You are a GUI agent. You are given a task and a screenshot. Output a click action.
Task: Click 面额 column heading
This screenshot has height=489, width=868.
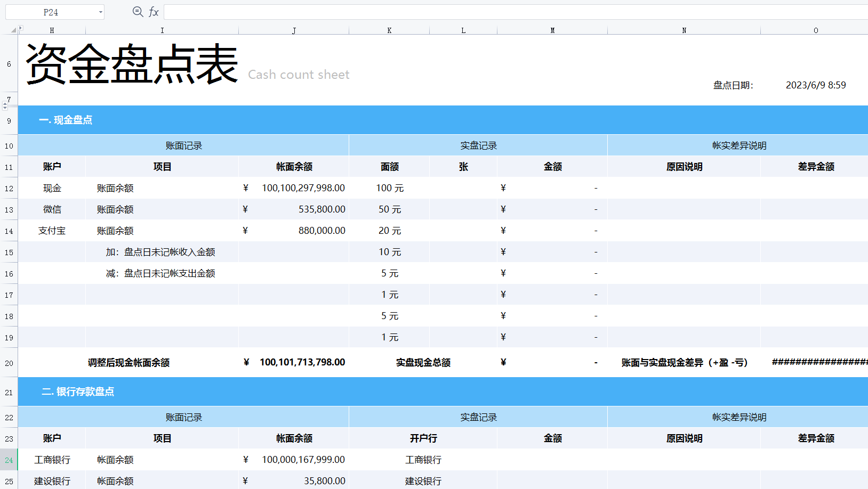coord(389,167)
